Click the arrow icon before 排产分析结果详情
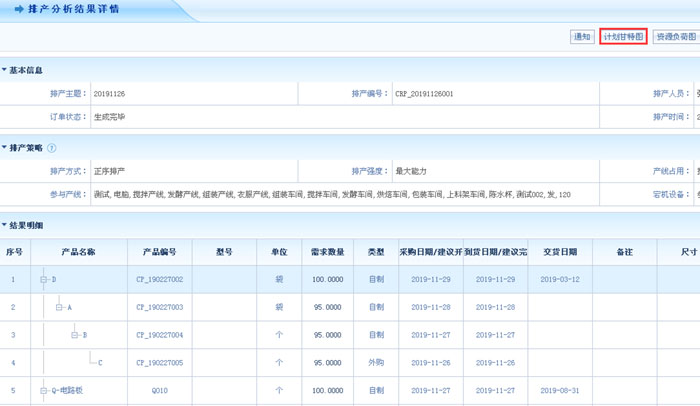This screenshot has width=700, height=406. tap(19, 9)
